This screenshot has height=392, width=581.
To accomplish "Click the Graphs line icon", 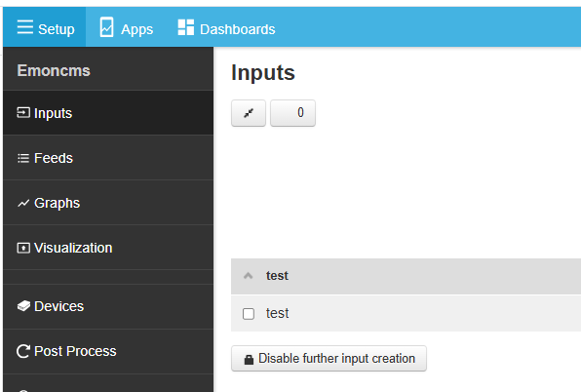I will point(23,203).
